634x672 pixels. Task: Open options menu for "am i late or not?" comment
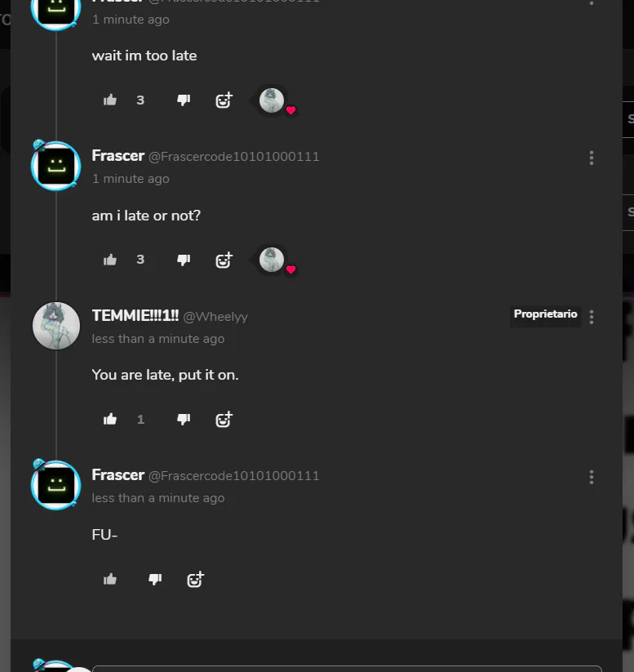tap(592, 158)
